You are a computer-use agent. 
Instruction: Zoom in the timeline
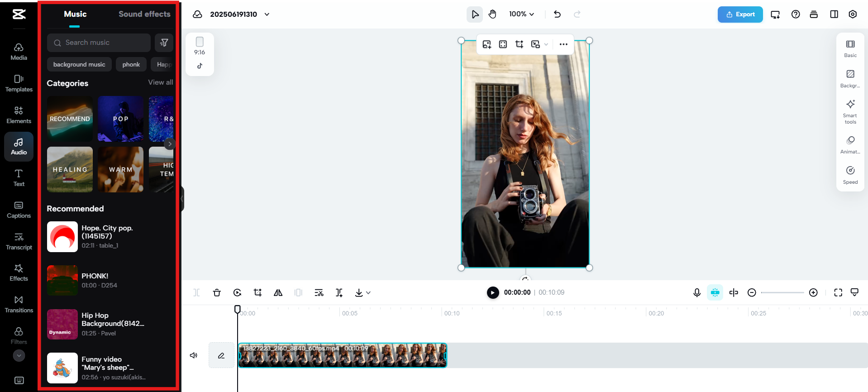[x=813, y=293]
